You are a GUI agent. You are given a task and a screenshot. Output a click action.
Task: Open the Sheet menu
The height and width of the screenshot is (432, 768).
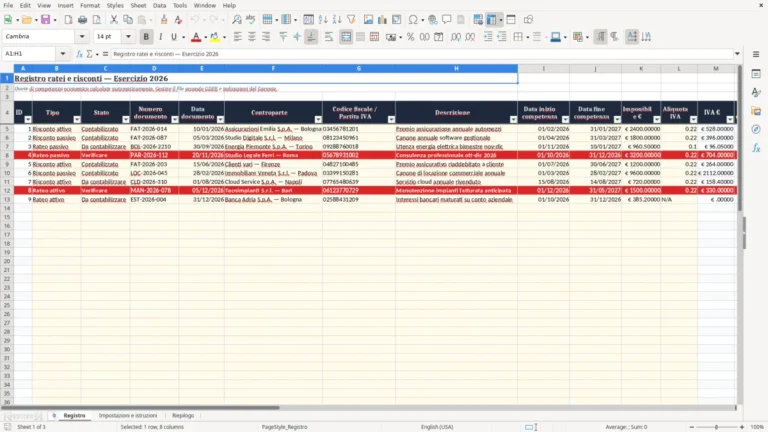click(138, 5)
